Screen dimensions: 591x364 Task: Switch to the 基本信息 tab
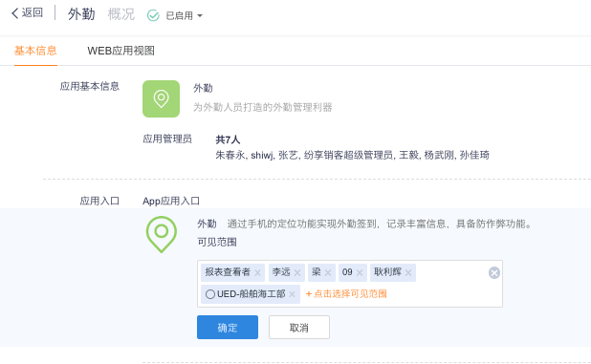point(35,51)
